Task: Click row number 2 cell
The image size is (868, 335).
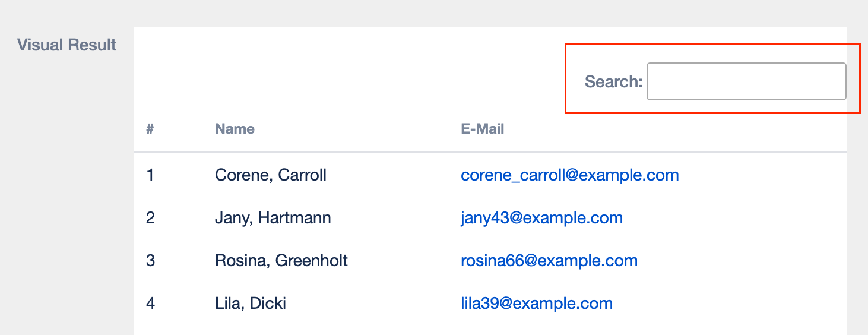Action: 150,218
